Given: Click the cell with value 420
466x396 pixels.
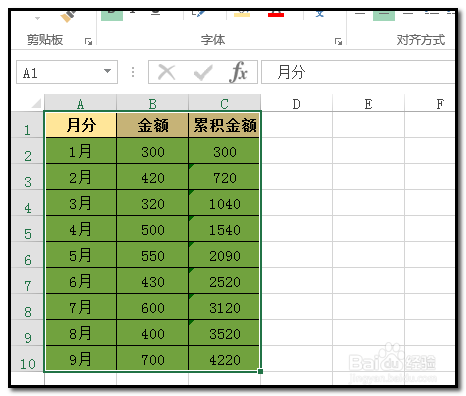Looking at the screenshot, I should 153,177.
